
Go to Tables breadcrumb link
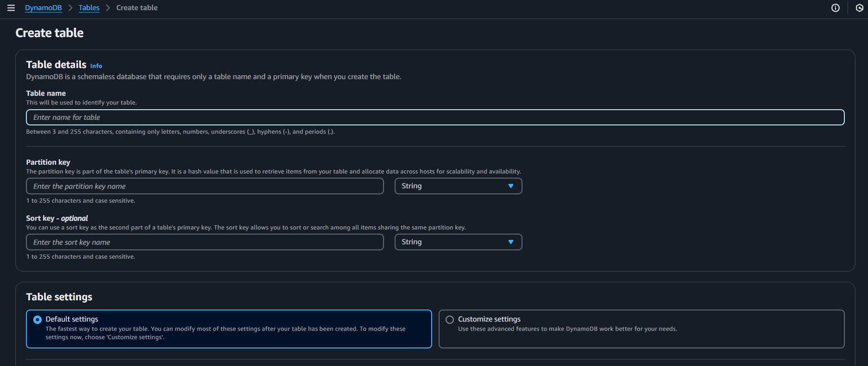pos(89,8)
